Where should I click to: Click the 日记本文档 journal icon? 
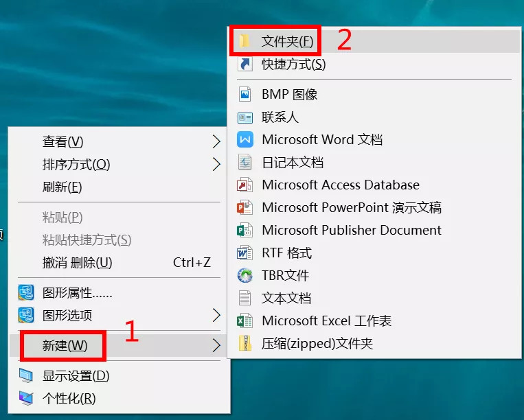245,162
